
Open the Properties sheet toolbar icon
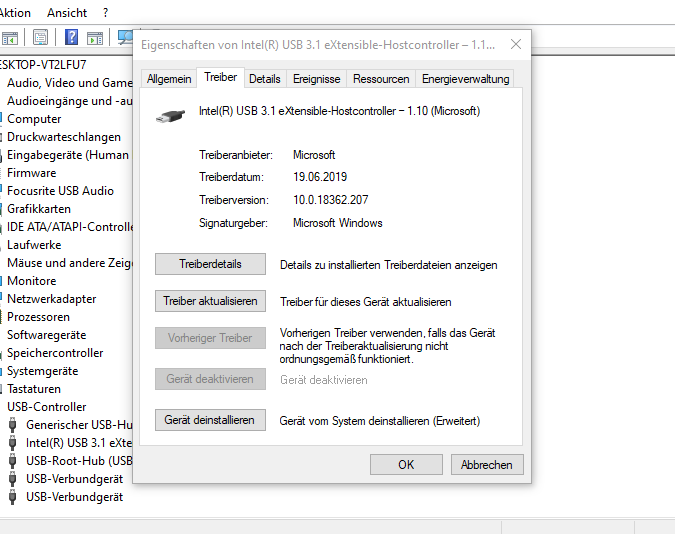point(40,37)
